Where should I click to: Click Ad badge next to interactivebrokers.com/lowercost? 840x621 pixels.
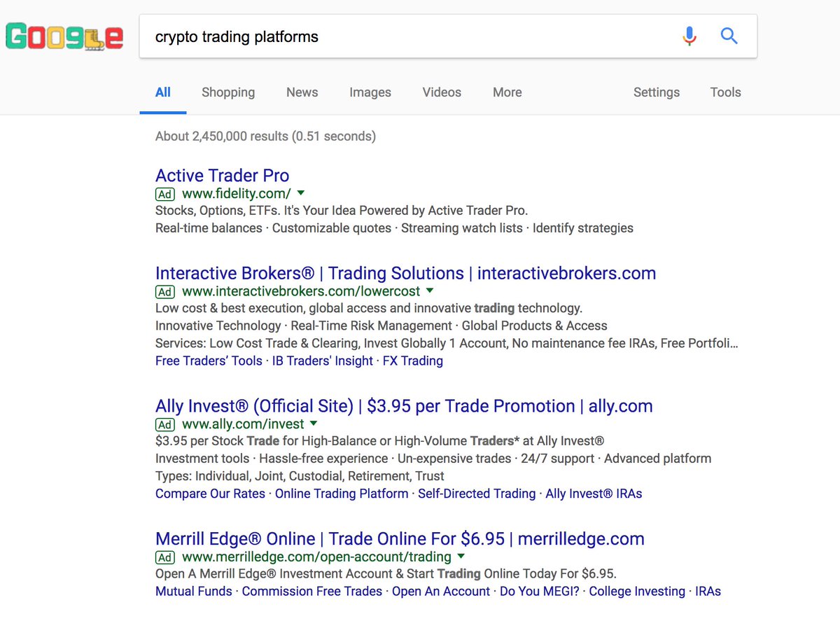click(165, 291)
